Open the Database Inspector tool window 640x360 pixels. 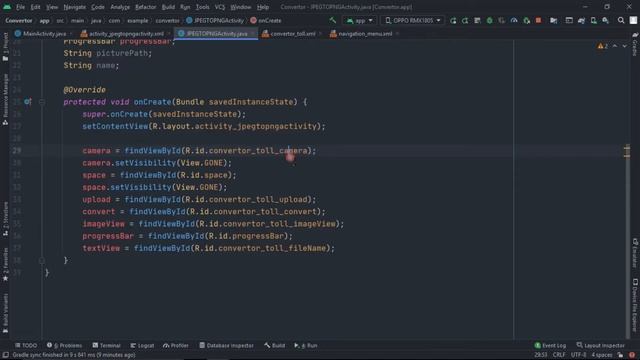coord(226,345)
